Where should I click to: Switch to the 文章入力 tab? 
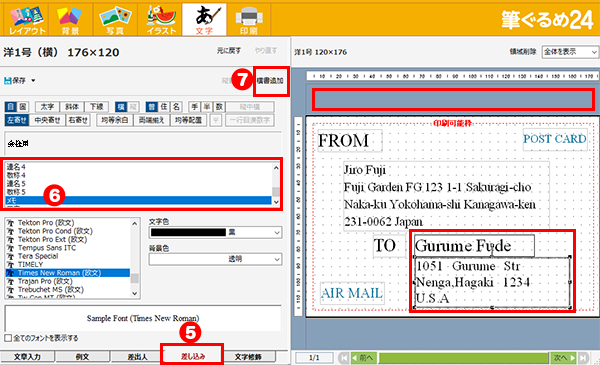[27, 357]
